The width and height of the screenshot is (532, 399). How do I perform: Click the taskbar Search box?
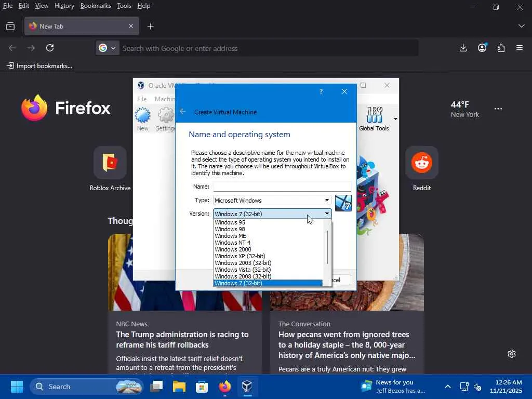(87, 387)
